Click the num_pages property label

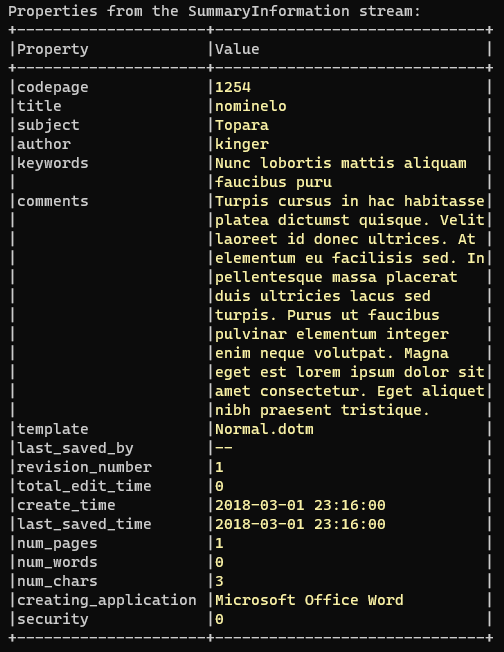(x=57, y=543)
